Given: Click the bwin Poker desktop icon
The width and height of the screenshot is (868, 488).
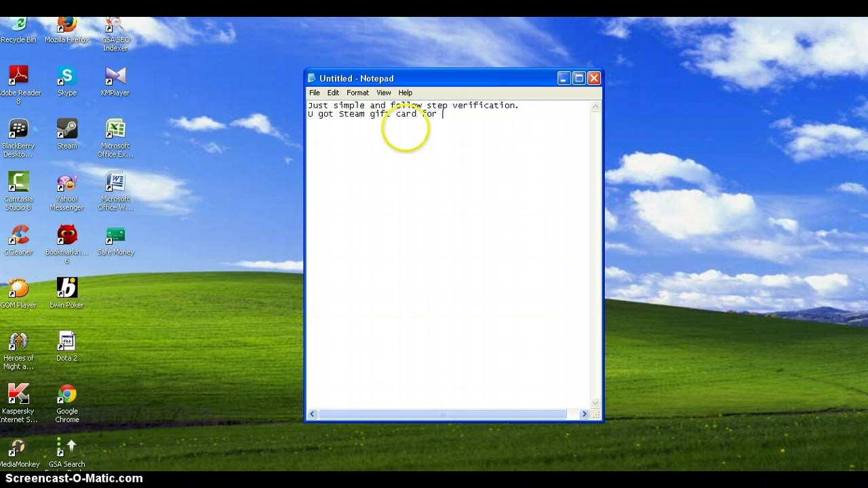Looking at the screenshot, I should coord(66,293).
